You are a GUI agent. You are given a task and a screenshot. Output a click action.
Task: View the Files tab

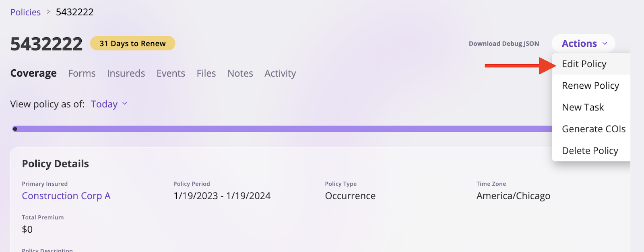point(206,73)
